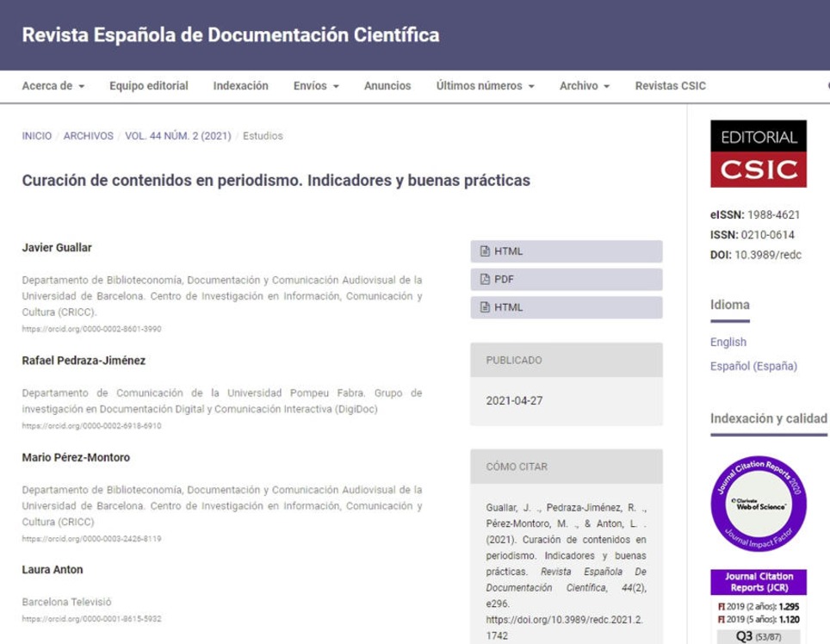This screenshot has width=830, height=644.
Task: Expand the Acerca de dropdown menu
Action: point(53,86)
